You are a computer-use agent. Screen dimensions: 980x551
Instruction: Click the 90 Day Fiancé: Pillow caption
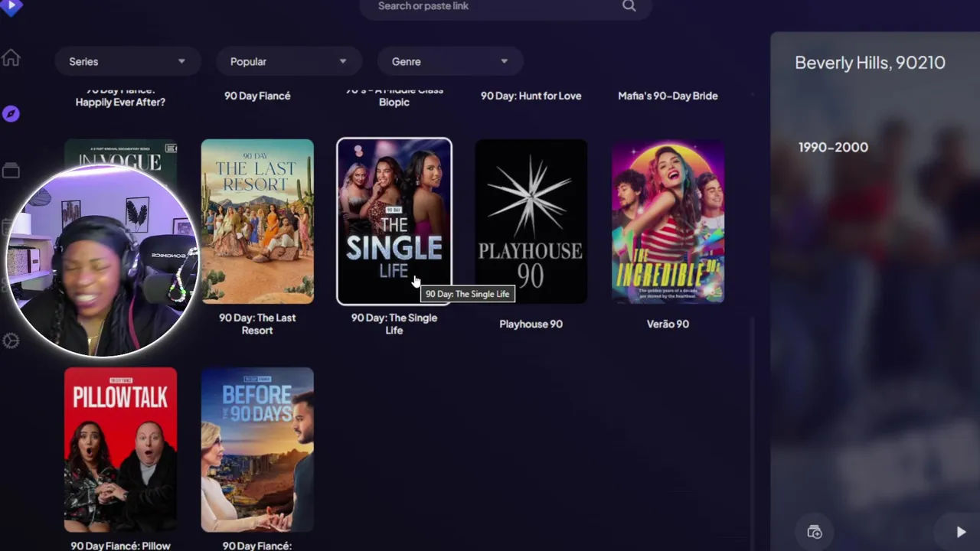pyautogui.click(x=120, y=546)
